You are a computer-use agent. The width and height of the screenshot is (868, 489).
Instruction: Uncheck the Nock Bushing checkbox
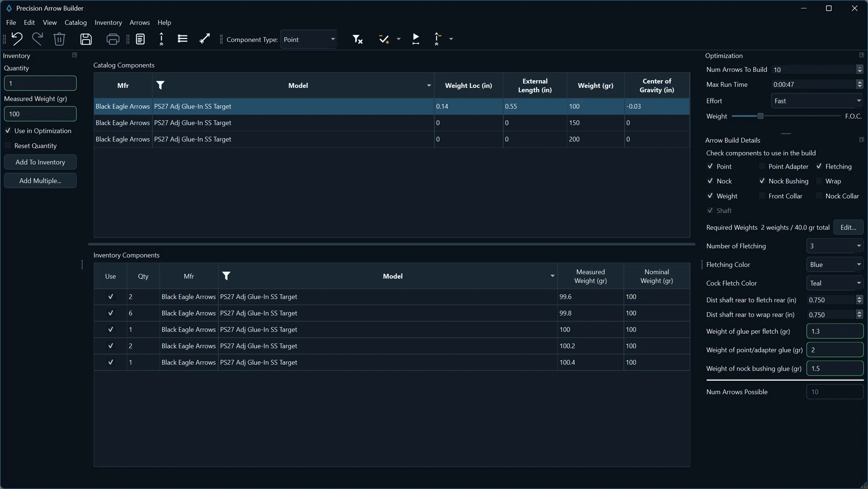[762, 181]
